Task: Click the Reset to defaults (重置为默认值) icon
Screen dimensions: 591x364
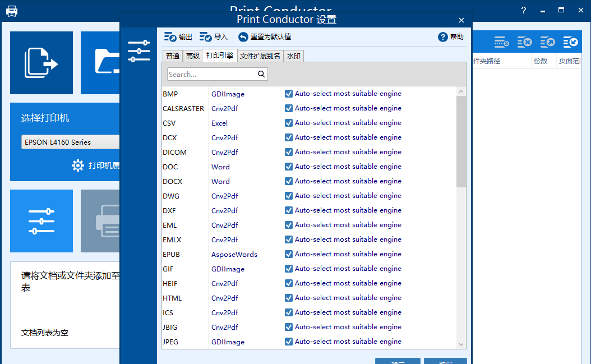Action: tap(243, 37)
